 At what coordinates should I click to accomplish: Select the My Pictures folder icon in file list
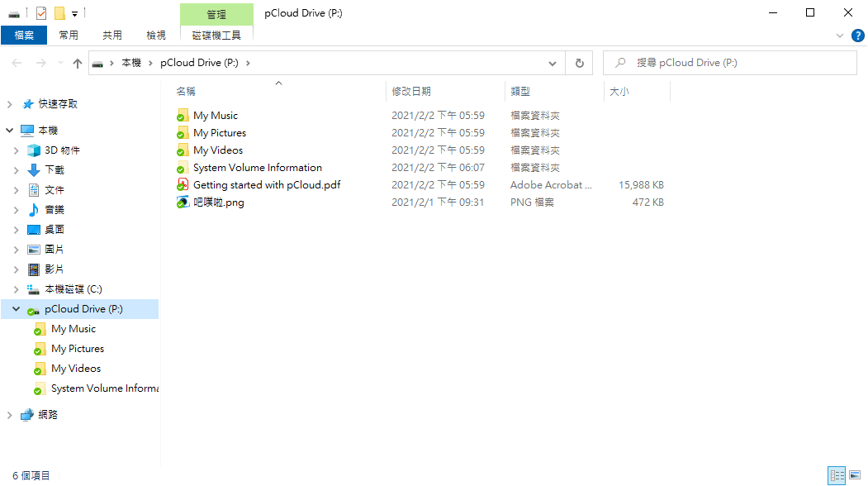pyautogui.click(x=183, y=133)
